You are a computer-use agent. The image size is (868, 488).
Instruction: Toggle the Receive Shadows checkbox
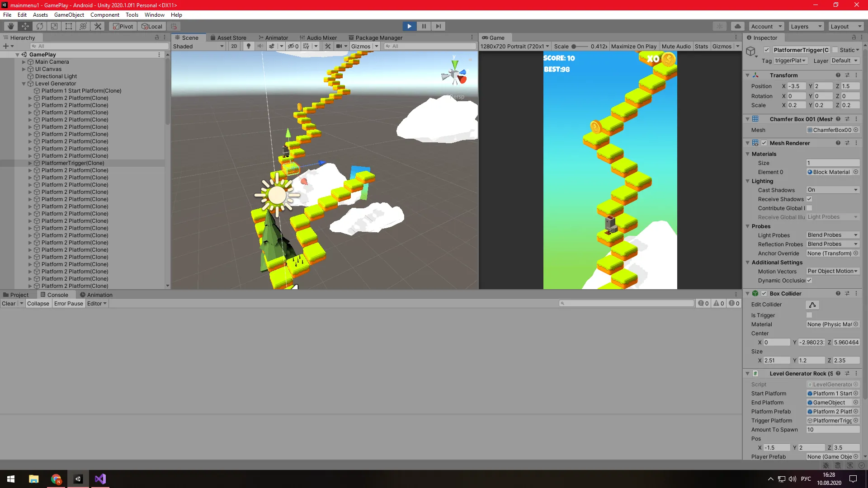coord(809,199)
